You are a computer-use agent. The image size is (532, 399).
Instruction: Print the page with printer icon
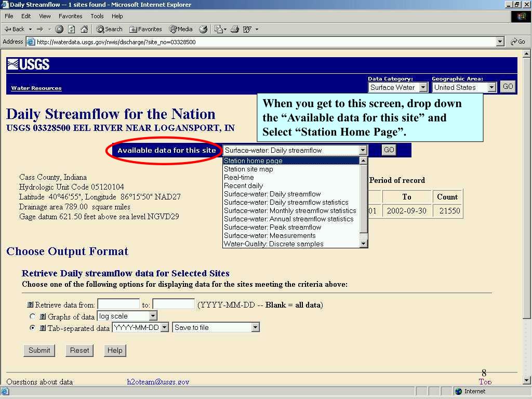(235, 29)
